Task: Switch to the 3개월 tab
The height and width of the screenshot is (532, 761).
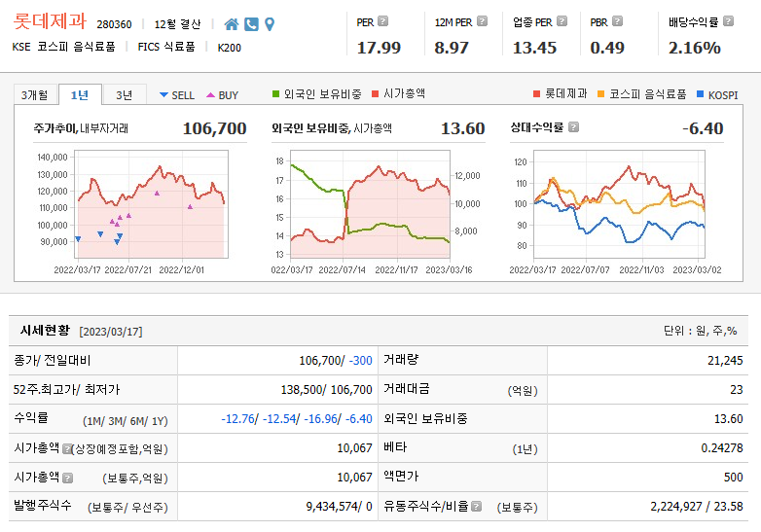Action: click(34, 95)
